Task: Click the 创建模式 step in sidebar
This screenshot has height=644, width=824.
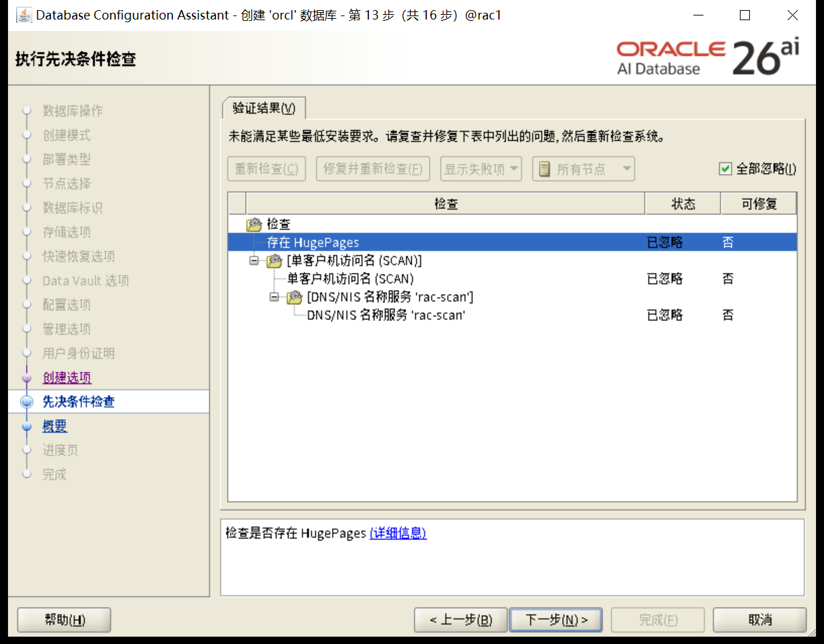Action: (67, 135)
